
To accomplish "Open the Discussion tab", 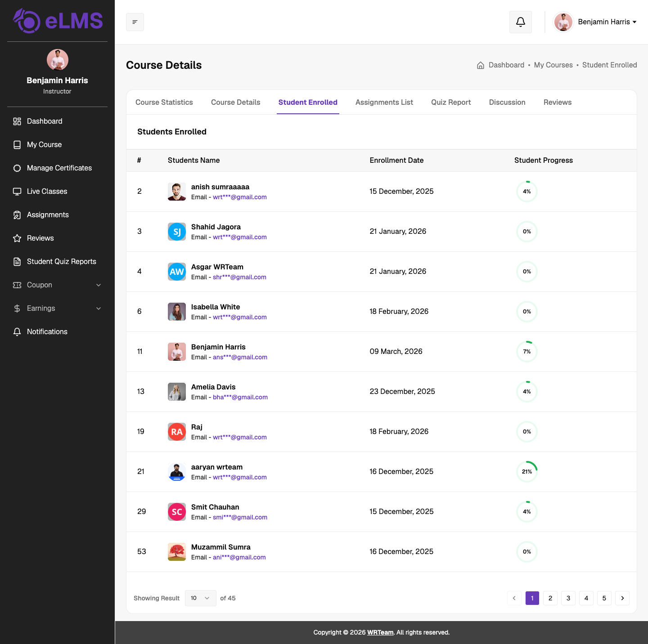I will 507,103.
